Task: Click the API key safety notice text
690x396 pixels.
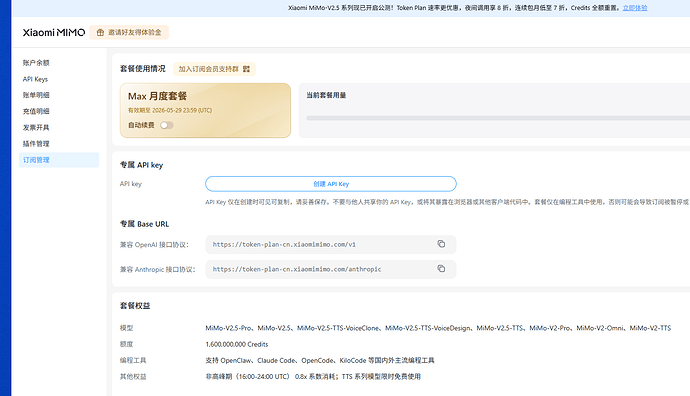Action: coord(447,202)
